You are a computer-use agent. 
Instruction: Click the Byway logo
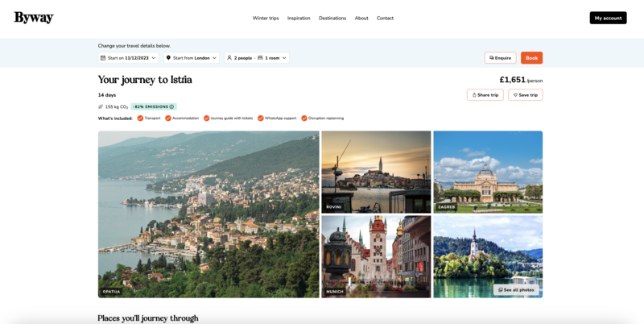33,18
